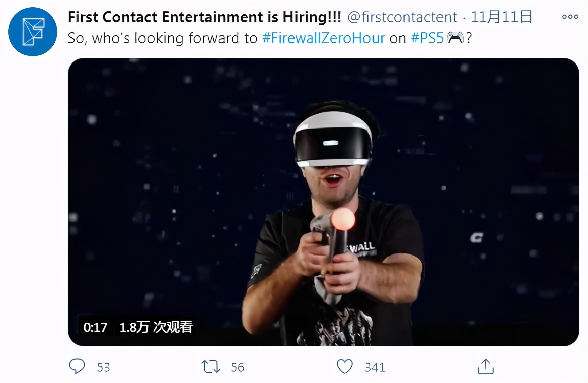Open the more options ellipsis menu
The width and height of the screenshot is (588, 383).
(571, 16)
